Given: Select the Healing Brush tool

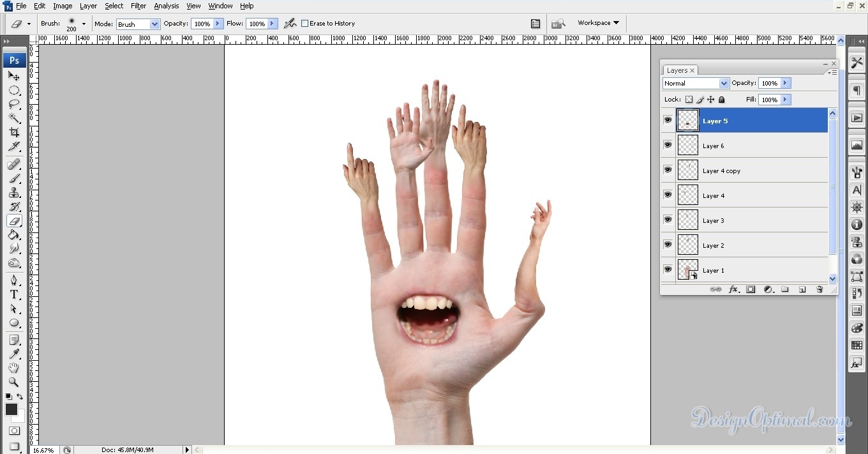Looking at the screenshot, I should pyautogui.click(x=14, y=165).
